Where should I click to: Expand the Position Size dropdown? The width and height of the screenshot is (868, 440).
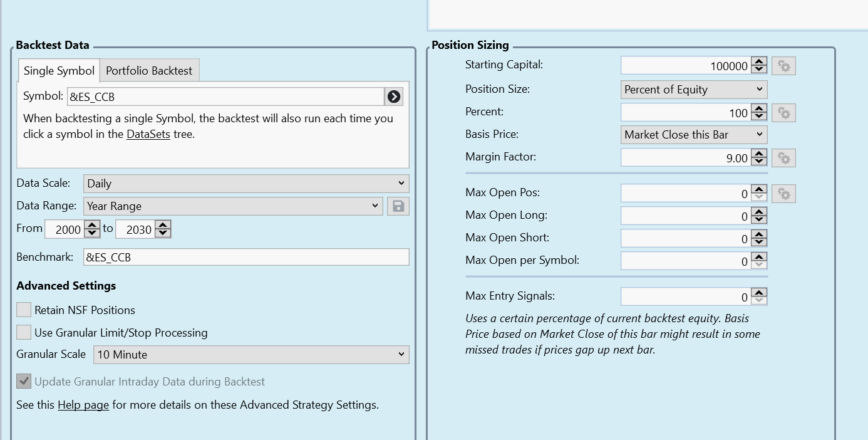pos(693,90)
